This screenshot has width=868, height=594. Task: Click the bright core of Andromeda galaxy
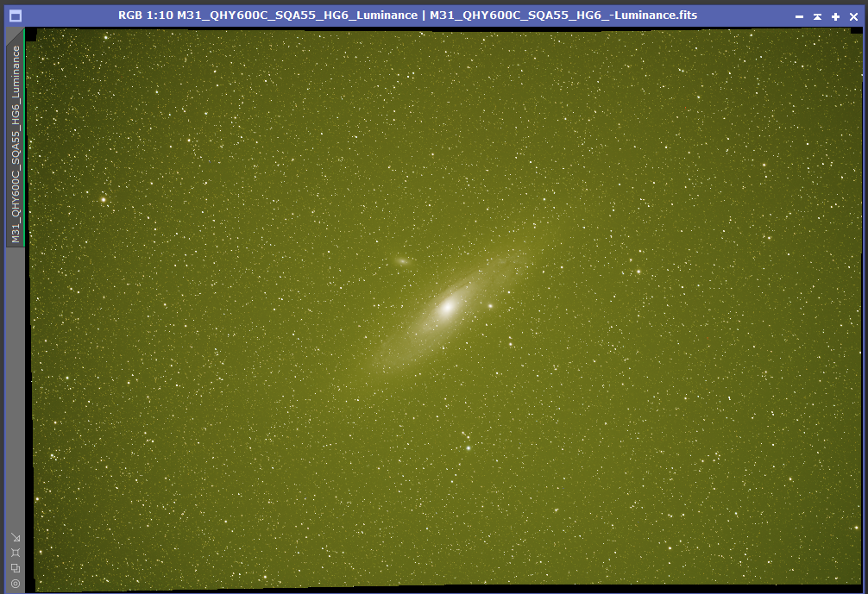pos(447,306)
